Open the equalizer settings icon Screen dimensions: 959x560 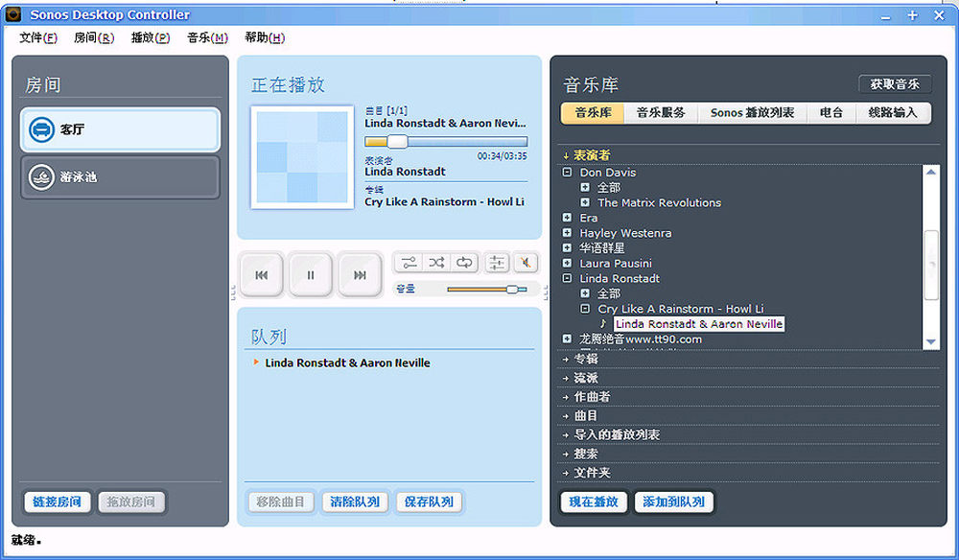(x=497, y=263)
